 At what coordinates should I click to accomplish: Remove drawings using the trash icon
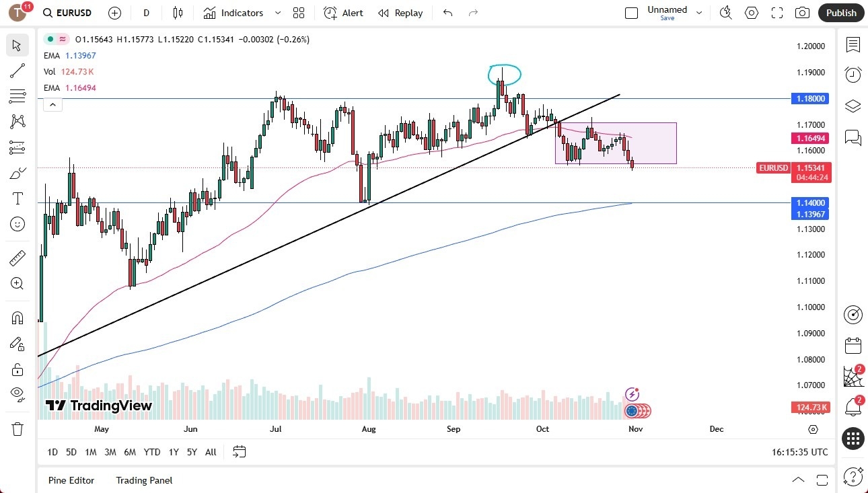pos(17,428)
